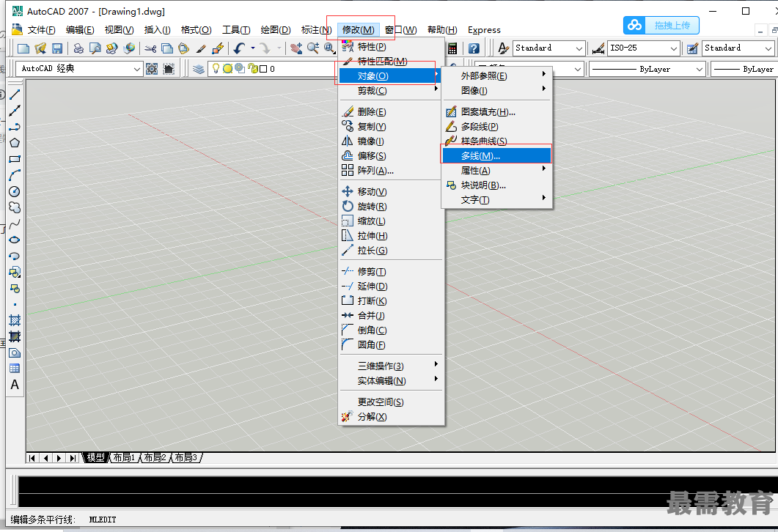Image resolution: width=778 pixels, height=532 pixels.
Task: Click the Copy to clipboard icon
Action: pos(167,48)
